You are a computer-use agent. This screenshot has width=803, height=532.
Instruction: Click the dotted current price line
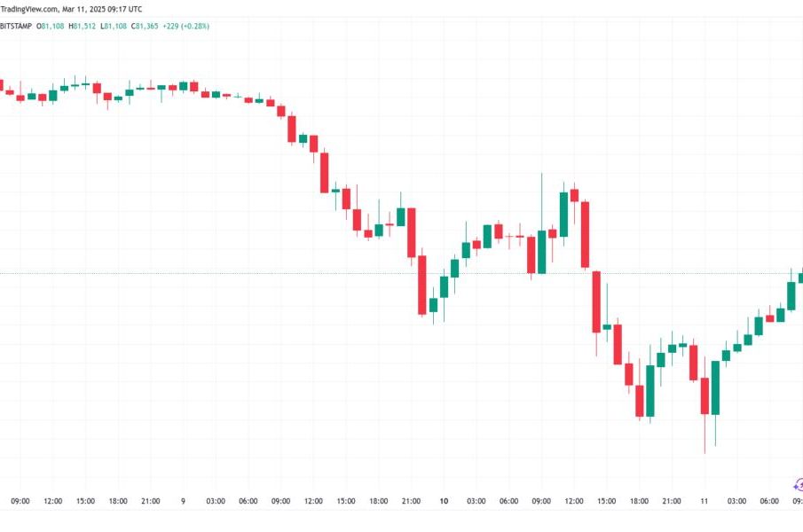pyautogui.click(x=401, y=273)
